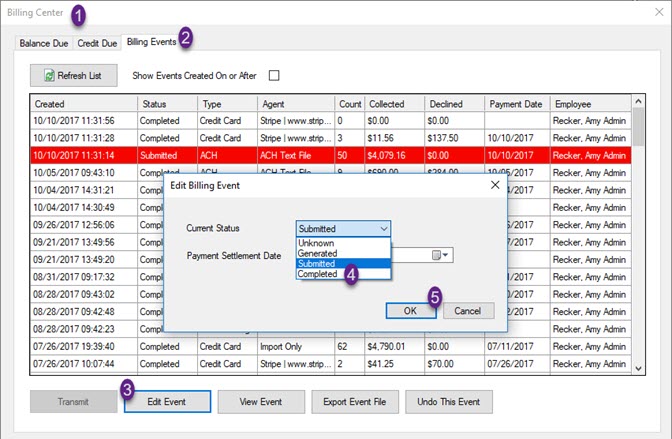Click the Undo This Event button
The width and height of the screenshot is (672, 439).
point(450,402)
